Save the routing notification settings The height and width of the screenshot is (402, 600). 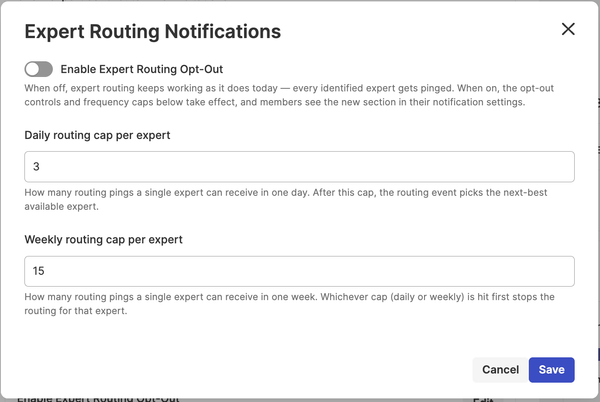click(551, 370)
